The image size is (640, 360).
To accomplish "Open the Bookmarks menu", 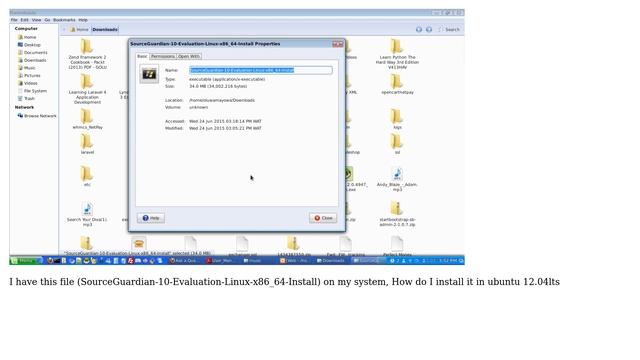I will pyautogui.click(x=64, y=20).
